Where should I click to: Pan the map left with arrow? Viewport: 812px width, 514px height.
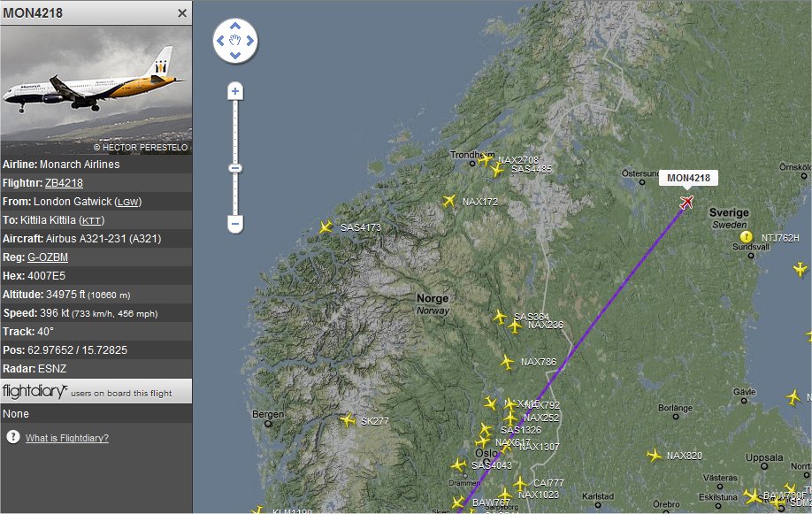click(x=220, y=41)
